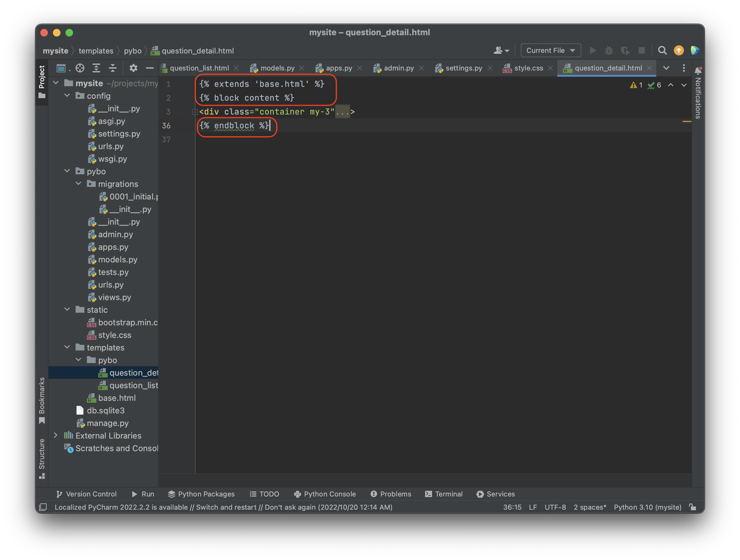Click the Select Opened File crosshair icon
This screenshot has height=560, width=740.
(80, 68)
